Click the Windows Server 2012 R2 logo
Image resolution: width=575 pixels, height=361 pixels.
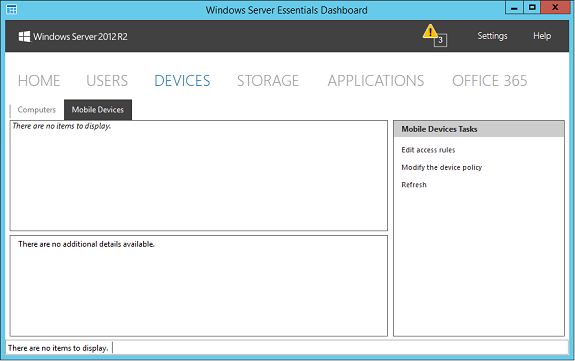(73, 36)
